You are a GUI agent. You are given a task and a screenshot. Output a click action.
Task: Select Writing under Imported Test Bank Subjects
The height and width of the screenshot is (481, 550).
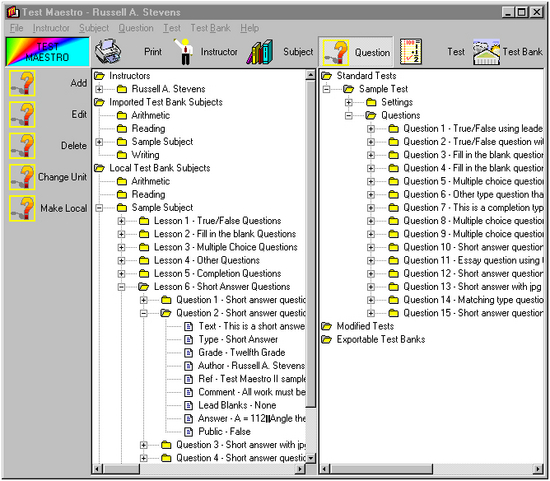(x=146, y=155)
